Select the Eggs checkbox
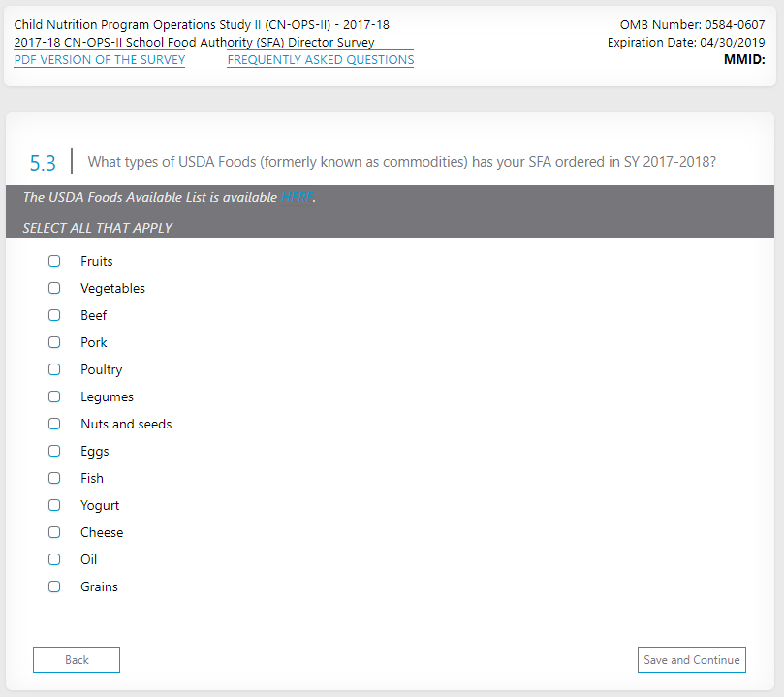The width and height of the screenshot is (784, 697). pos(54,451)
